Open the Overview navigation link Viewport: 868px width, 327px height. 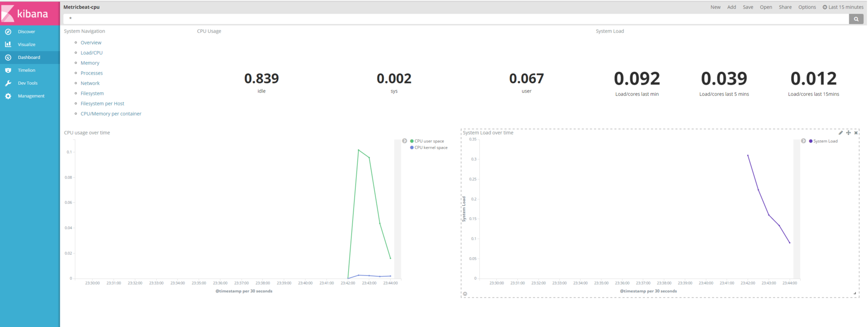tap(91, 43)
